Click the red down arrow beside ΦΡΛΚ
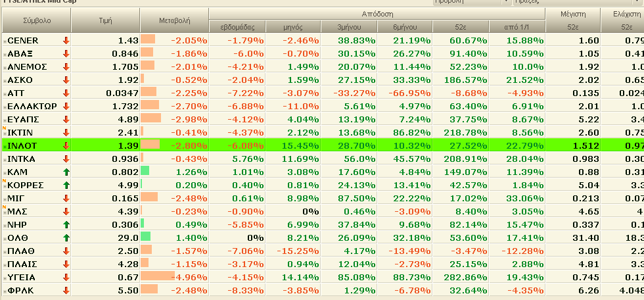The image size is (644, 300). coord(66,290)
